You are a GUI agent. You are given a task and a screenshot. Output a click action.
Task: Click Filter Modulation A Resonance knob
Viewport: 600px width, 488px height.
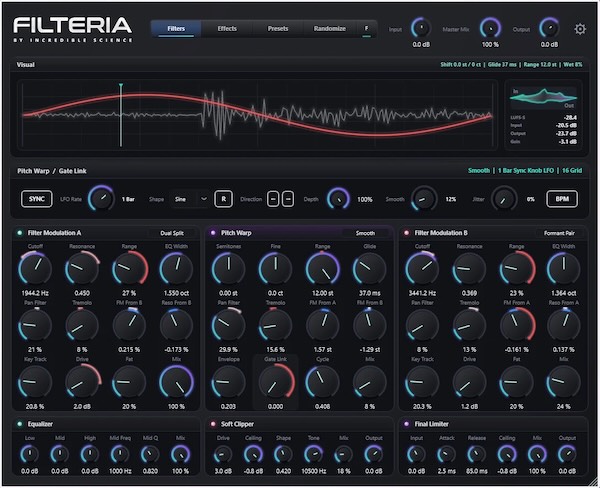82,268
